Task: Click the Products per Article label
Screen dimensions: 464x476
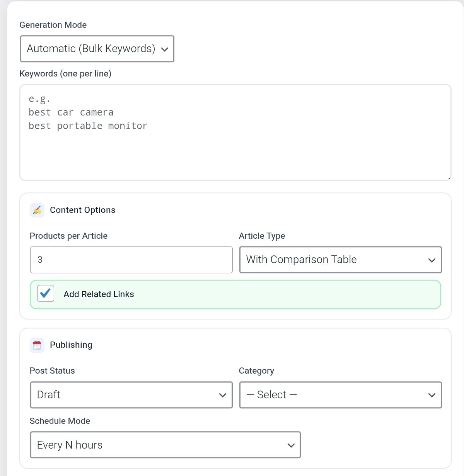Action: (x=68, y=236)
